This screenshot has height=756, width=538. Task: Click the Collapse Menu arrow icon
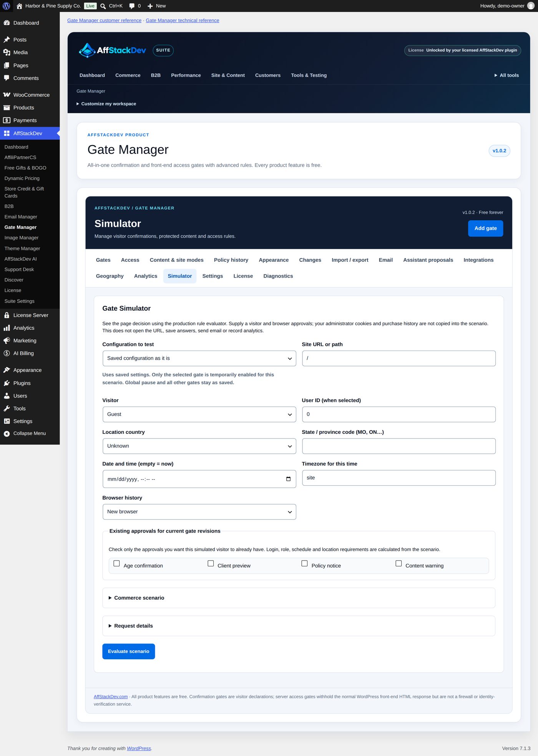click(x=7, y=433)
